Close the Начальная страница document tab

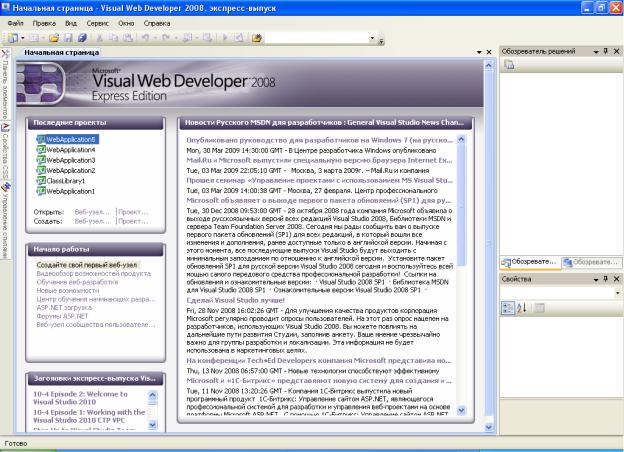[x=489, y=52]
